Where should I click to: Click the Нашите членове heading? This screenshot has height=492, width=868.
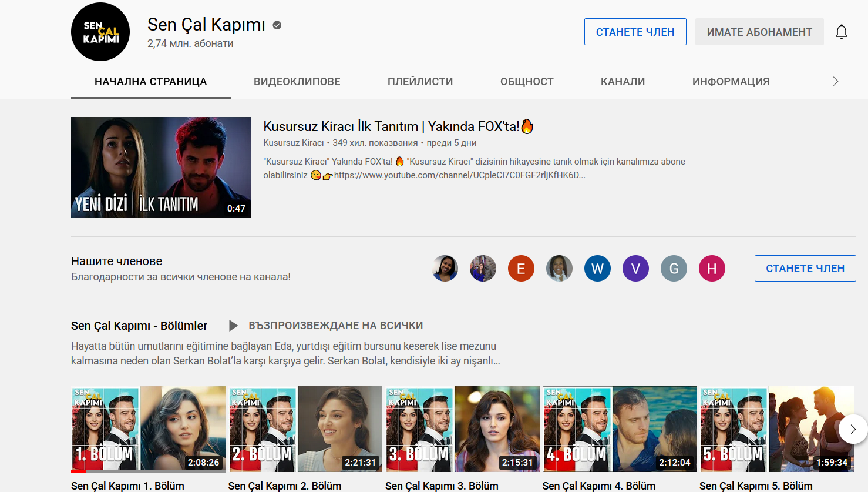(x=116, y=261)
